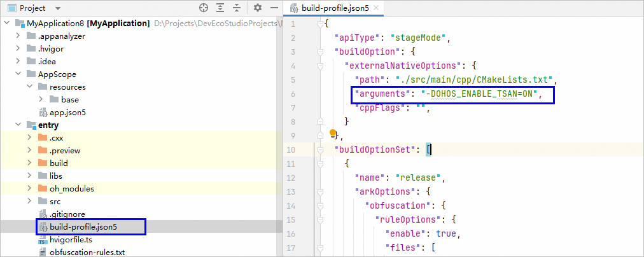Select app.json5 under AppScope
Screen dimensions: 644x257
click(67, 112)
